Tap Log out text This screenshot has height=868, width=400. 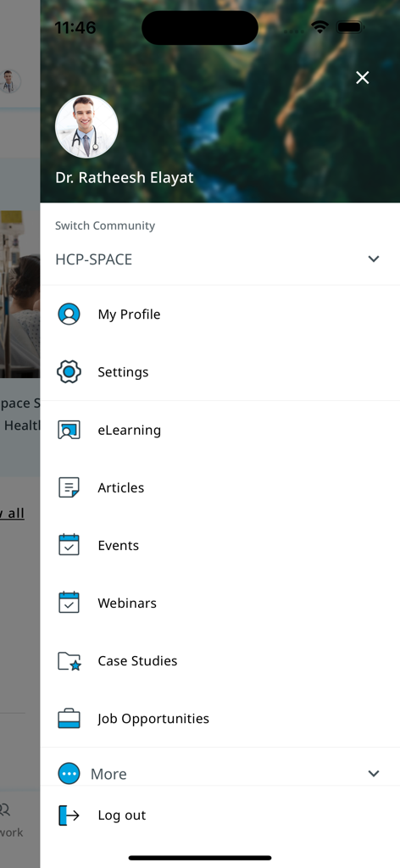point(122,815)
